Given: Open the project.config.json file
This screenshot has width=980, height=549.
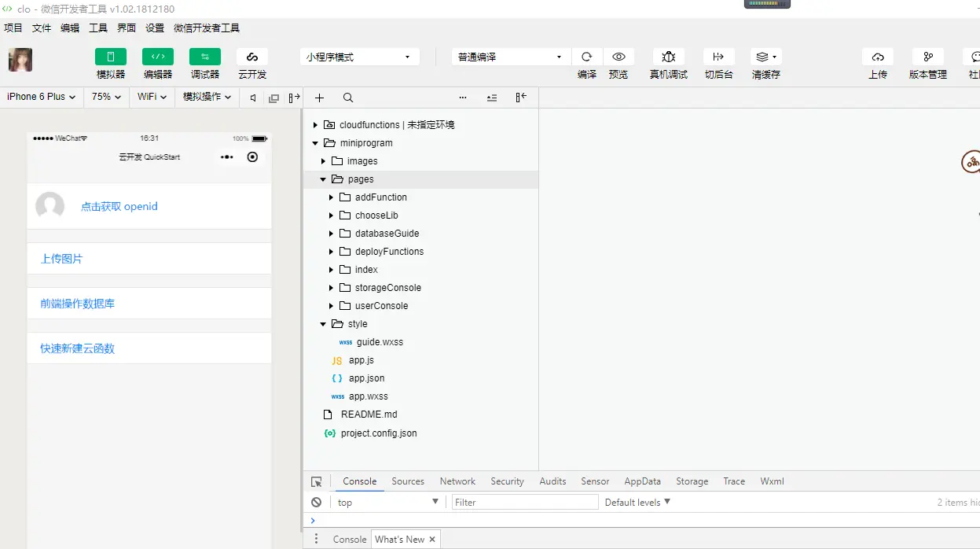Looking at the screenshot, I should [379, 433].
